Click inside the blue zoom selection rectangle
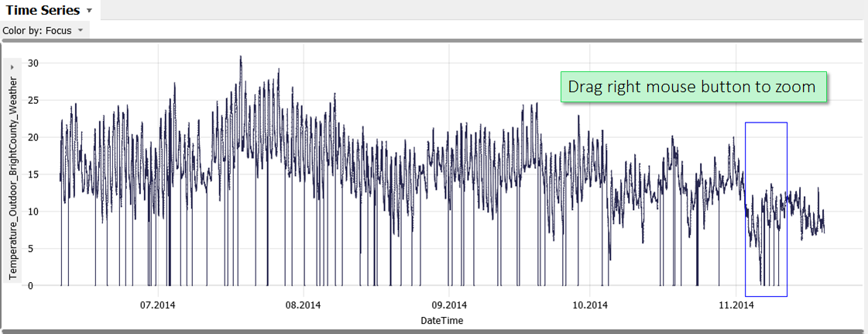The width and height of the screenshot is (868, 334). [x=766, y=155]
